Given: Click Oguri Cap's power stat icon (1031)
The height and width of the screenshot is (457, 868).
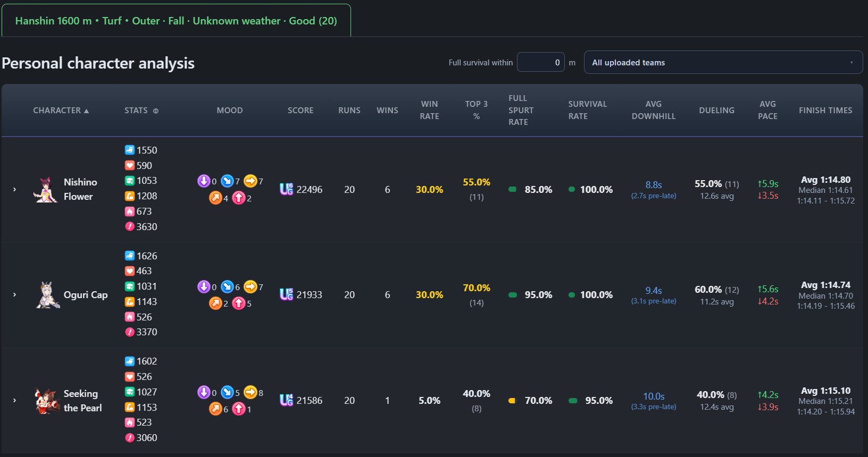Looking at the screenshot, I should [130, 286].
